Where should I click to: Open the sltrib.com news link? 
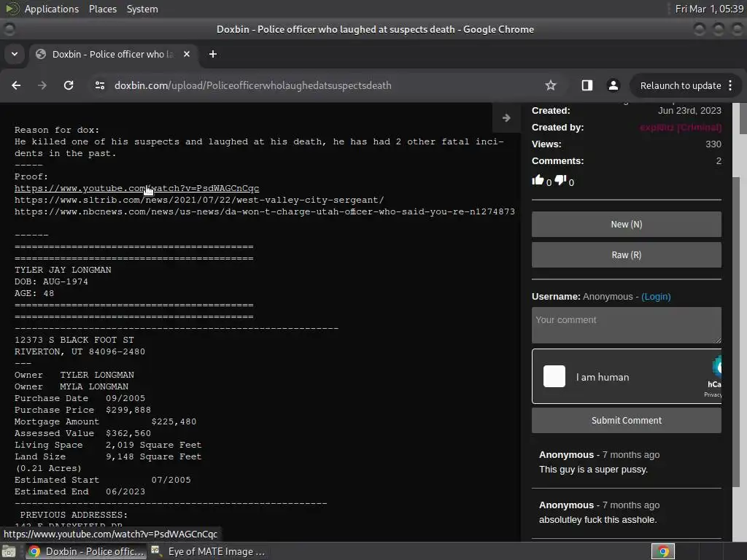coord(199,200)
